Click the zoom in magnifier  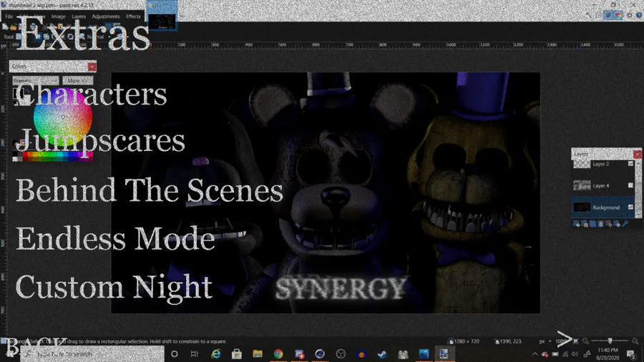[x=635, y=341]
